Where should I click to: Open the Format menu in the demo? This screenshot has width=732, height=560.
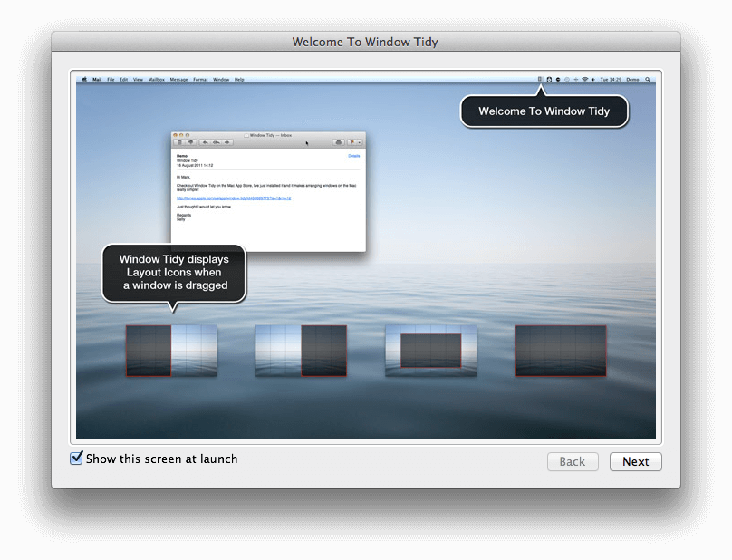coord(200,80)
